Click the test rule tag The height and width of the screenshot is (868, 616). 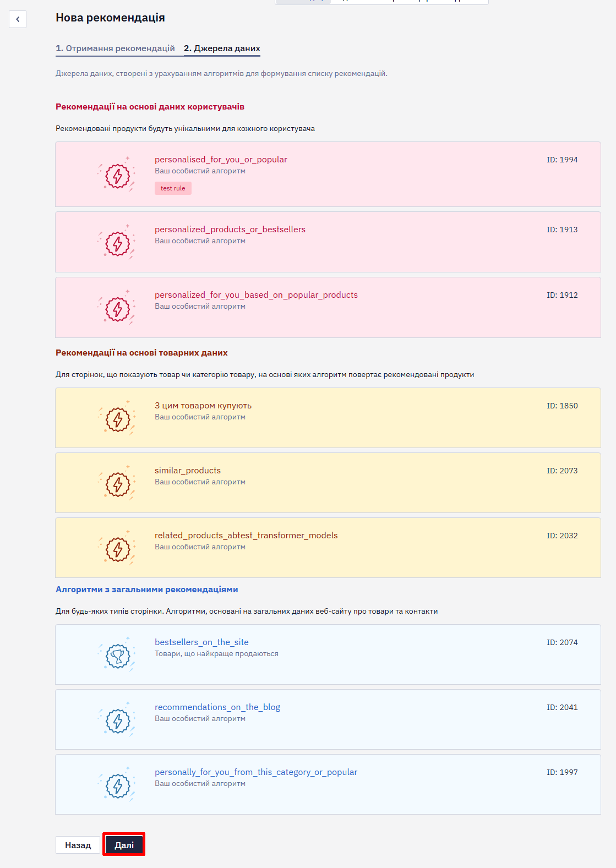[173, 188]
